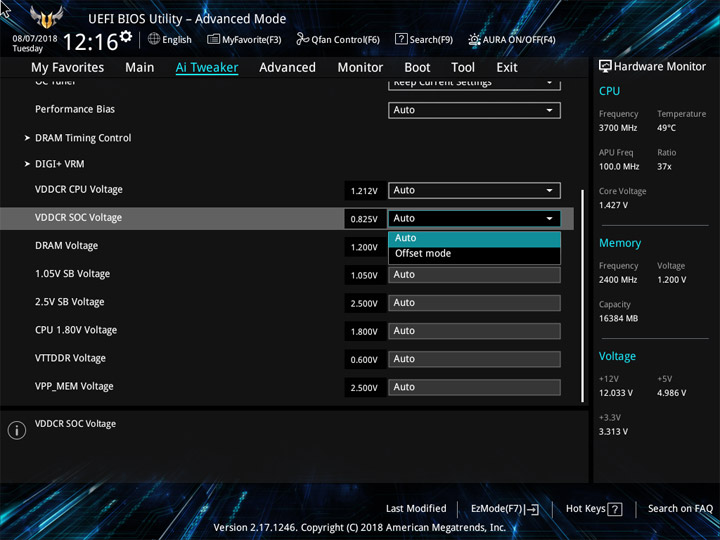
Task: Switch to My Favorites tab
Action: point(68,68)
